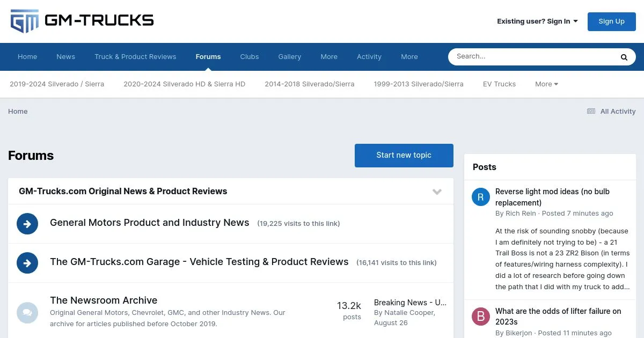
Task: Expand the More forums dropdown in sub-navigation
Action: [546, 84]
